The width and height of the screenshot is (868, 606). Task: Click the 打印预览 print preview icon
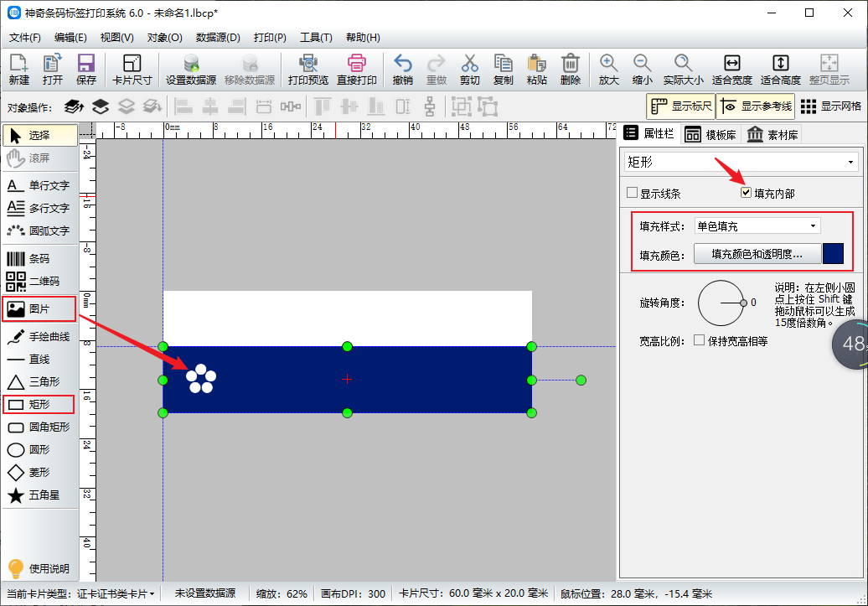pos(307,70)
